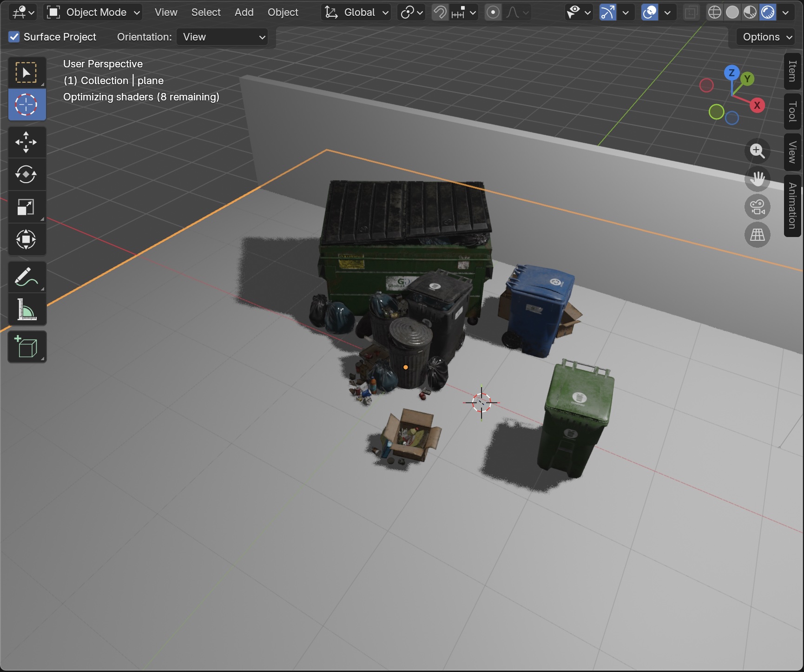The width and height of the screenshot is (804, 672).
Task: Open the Item sidebar tab
Action: pos(793,71)
